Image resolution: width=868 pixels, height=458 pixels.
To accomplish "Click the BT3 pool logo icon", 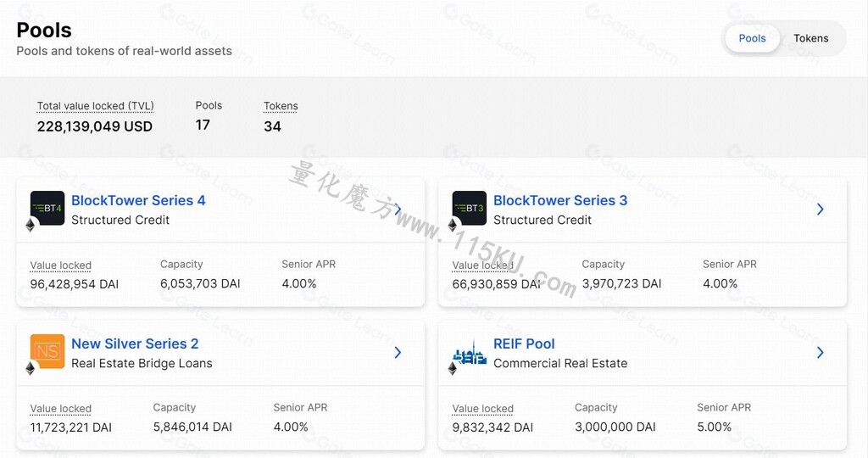I will pyautogui.click(x=470, y=208).
